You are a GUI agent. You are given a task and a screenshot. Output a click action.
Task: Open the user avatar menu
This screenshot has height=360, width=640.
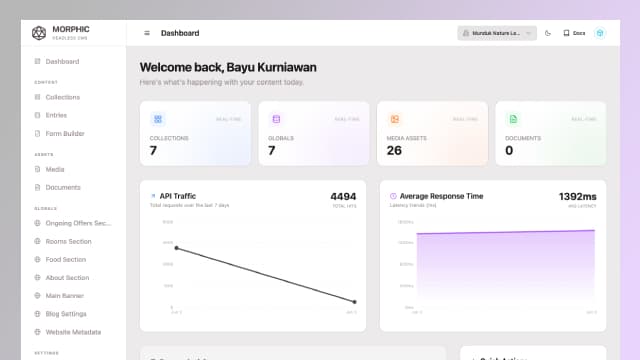click(x=600, y=33)
